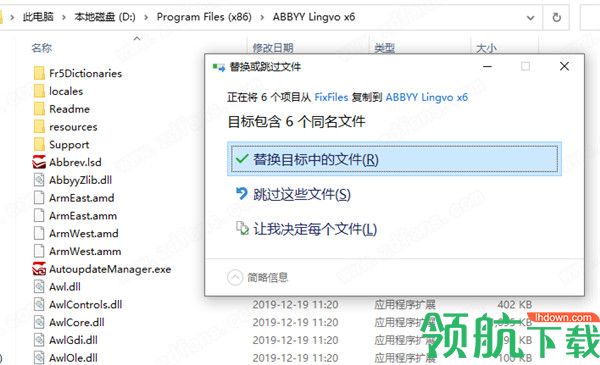Expand chevron after 本地磁盘 (D:) breadcrumb

pyautogui.click(x=146, y=17)
